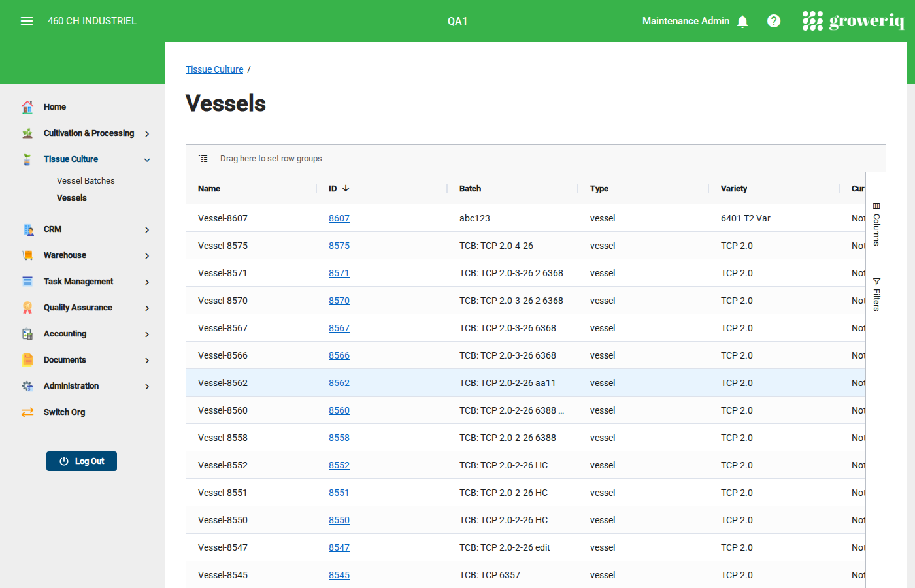
Task: Expand the Warehouse menu chevron
Action: (x=146, y=255)
